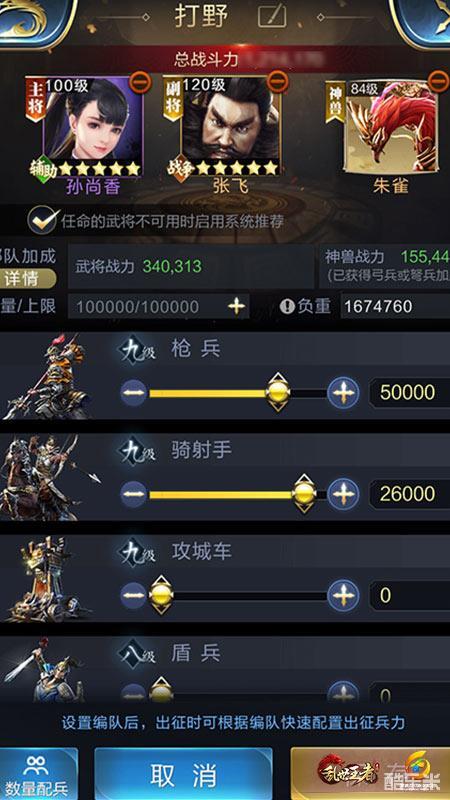Increase 枪兵 troop count with plus icon
The height and width of the screenshot is (800, 450).
343,393
